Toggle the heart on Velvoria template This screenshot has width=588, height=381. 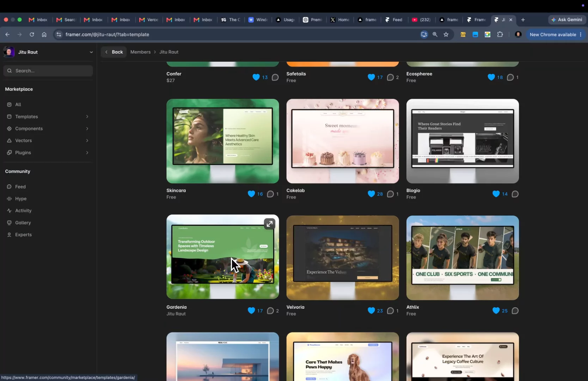pyautogui.click(x=371, y=310)
